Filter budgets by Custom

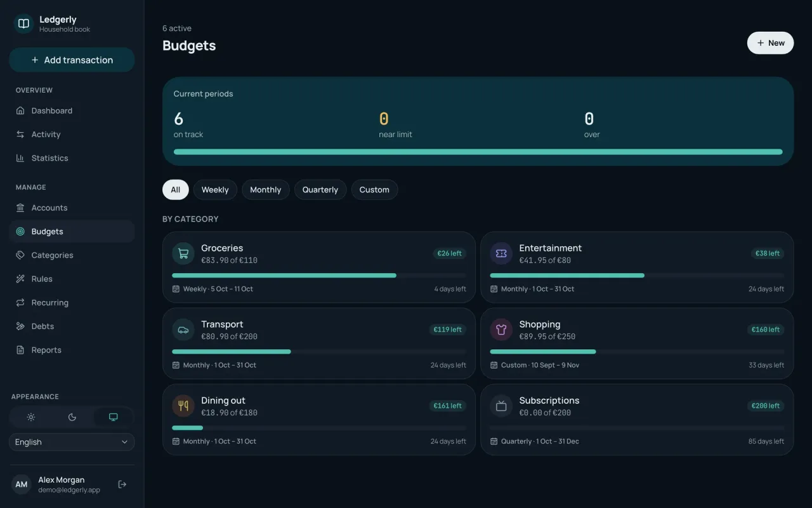point(374,190)
